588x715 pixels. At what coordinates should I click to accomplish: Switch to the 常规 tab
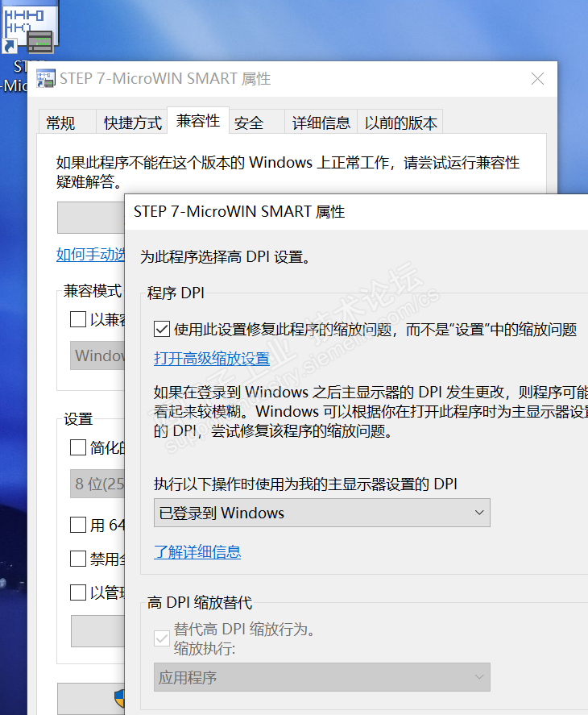coord(67,122)
